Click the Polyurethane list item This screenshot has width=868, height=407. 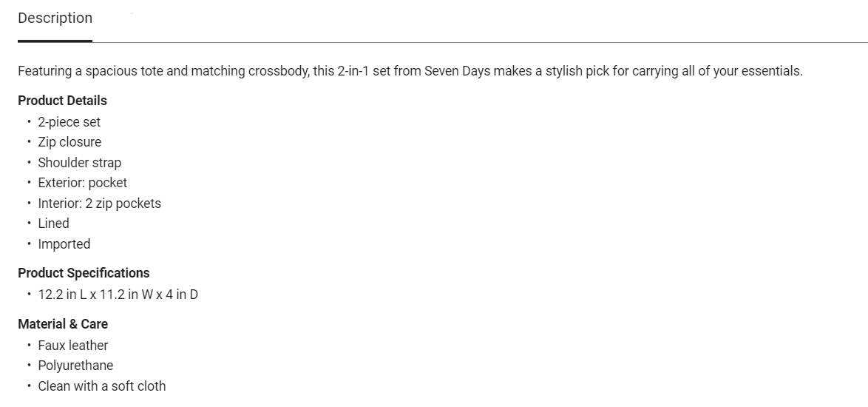coord(75,366)
